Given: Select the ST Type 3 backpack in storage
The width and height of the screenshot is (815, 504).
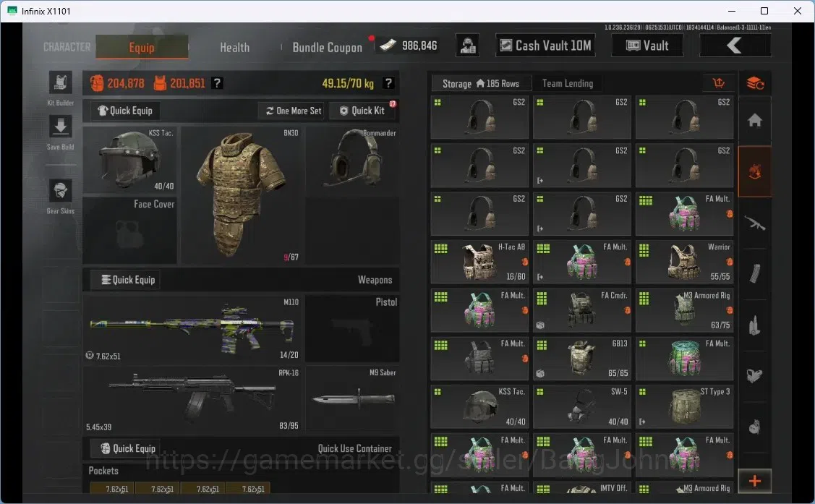Looking at the screenshot, I should pyautogui.click(x=684, y=407).
